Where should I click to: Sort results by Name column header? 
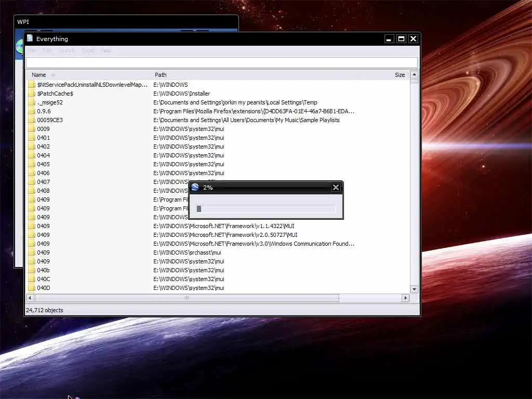click(x=38, y=75)
